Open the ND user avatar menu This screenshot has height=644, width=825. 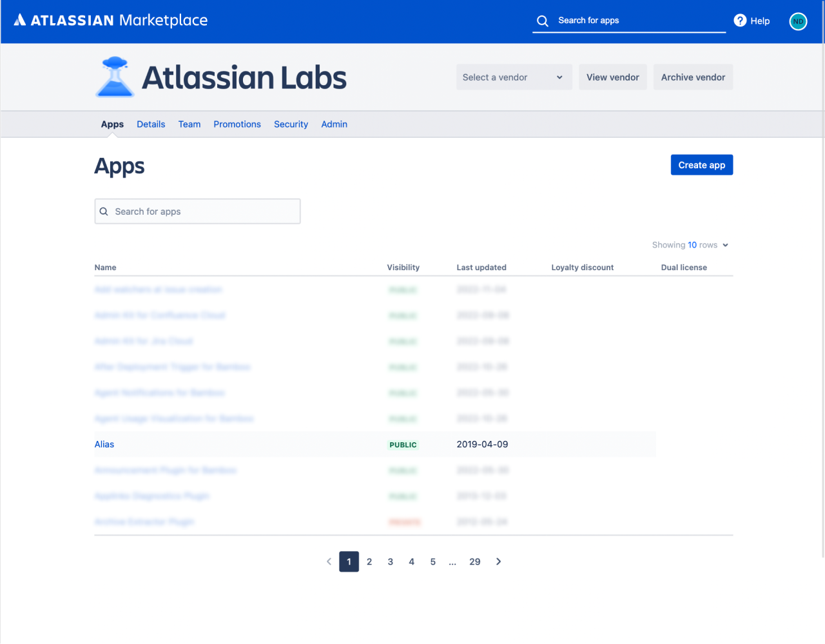point(798,21)
